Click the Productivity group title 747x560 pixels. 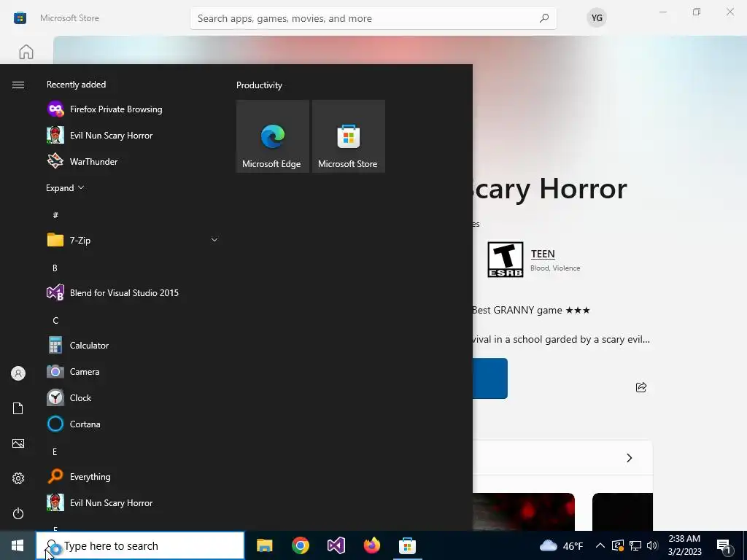coord(259,85)
